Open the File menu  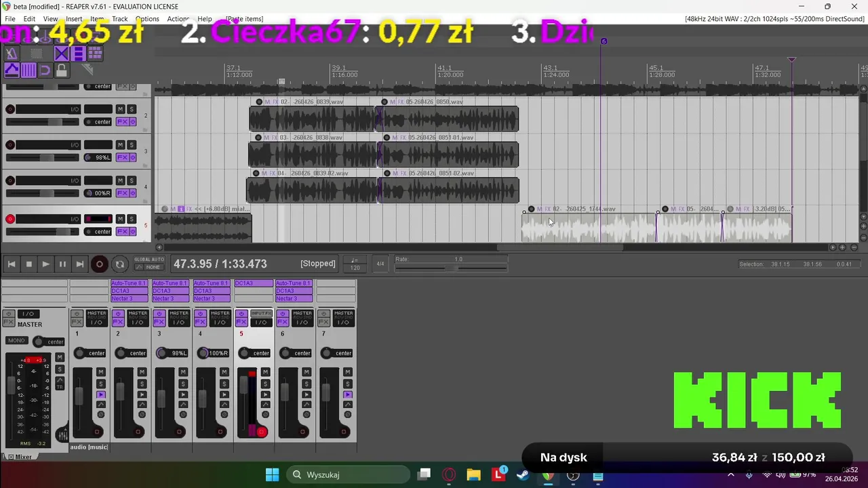(10, 19)
